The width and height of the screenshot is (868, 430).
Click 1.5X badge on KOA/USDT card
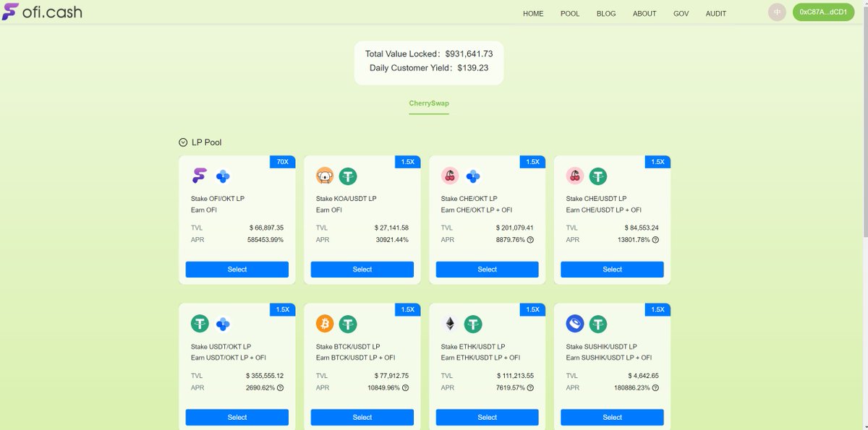click(x=407, y=162)
